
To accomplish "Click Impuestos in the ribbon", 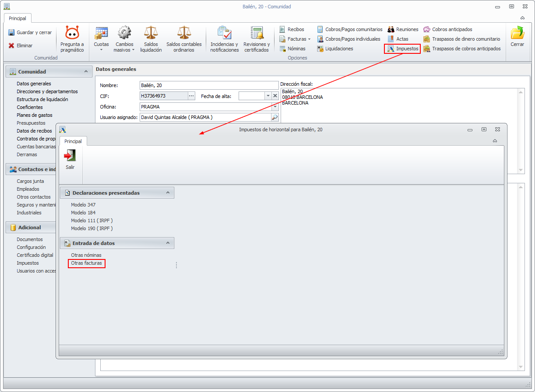I will pyautogui.click(x=402, y=49).
